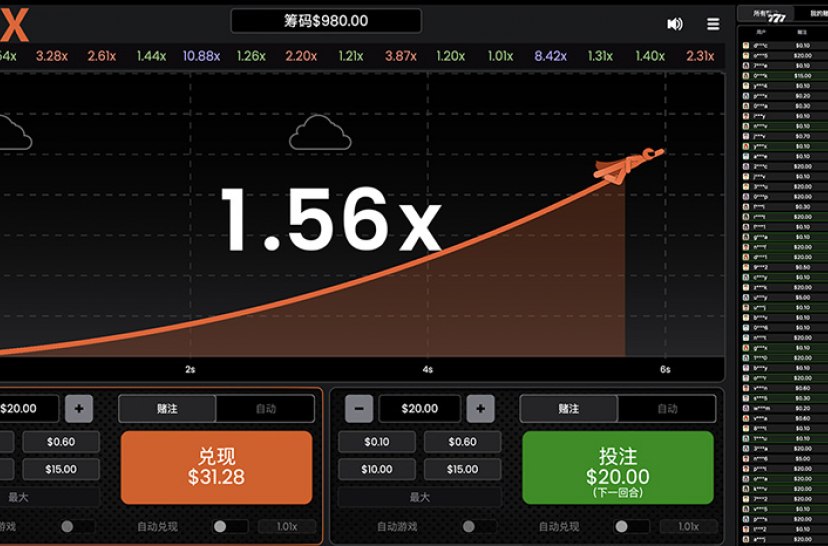Choose $10.00 preset in right bet panel
Viewport: 828px width, 546px height.
[x=377, y=469]
